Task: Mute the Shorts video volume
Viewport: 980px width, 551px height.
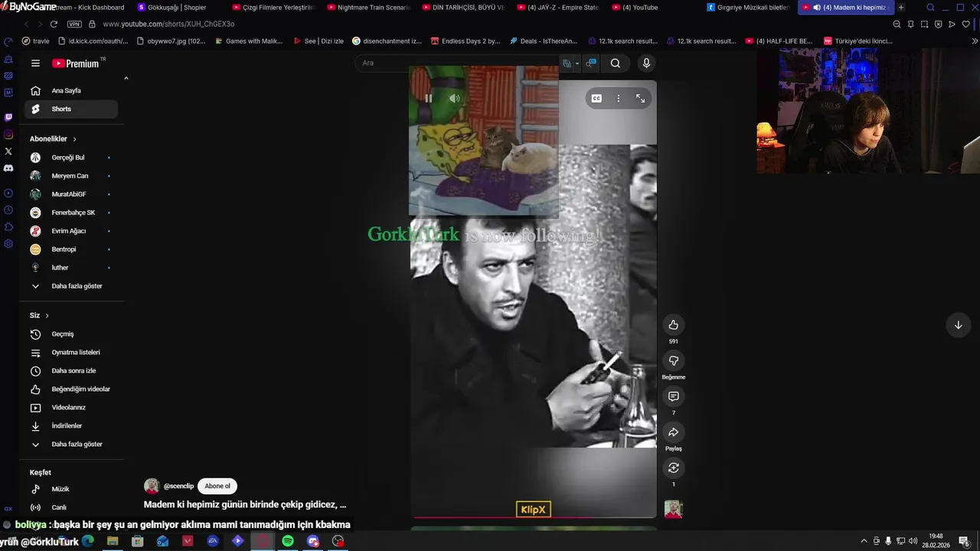Action: (x=454, y=98)
